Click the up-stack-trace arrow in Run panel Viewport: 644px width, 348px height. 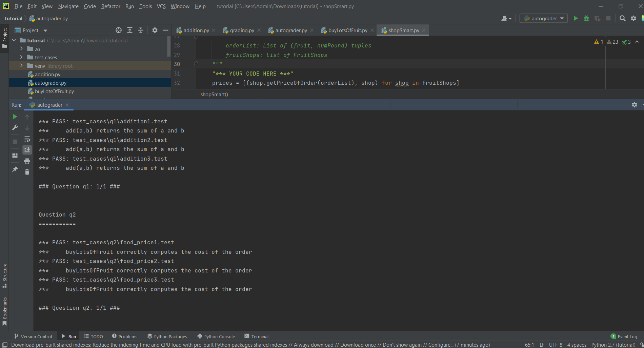[27, 117]
